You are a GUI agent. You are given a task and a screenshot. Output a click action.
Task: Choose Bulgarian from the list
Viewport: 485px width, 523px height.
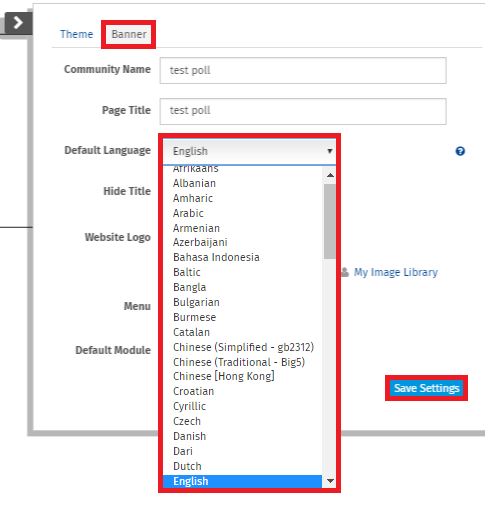242,302
